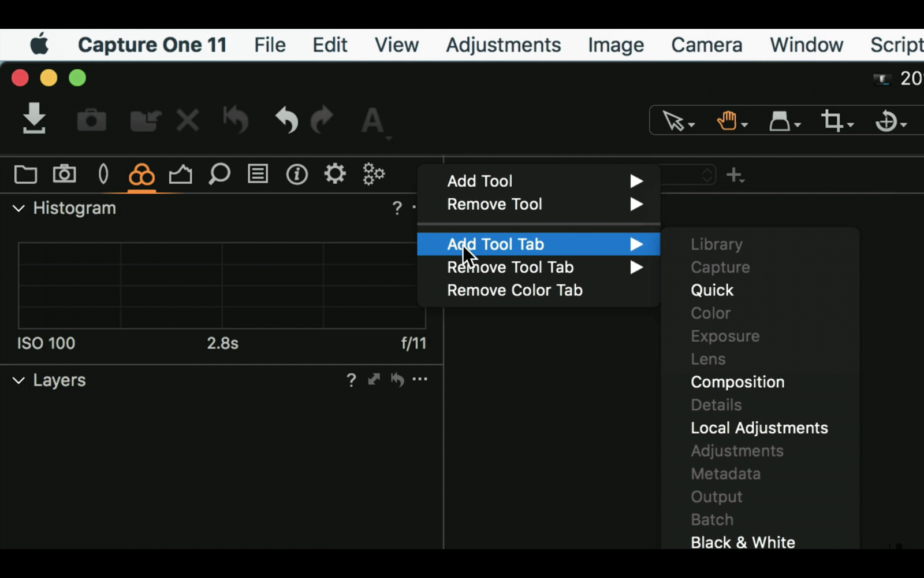Select Remove Tool Tab menu entry
This screenshot has width=924, height=578.
pos(510,267)
